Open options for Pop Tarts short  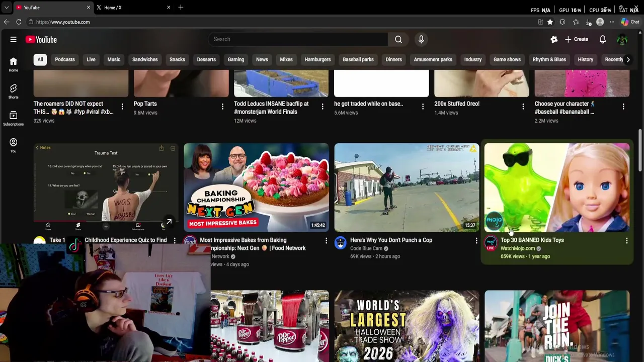point(222,107)
